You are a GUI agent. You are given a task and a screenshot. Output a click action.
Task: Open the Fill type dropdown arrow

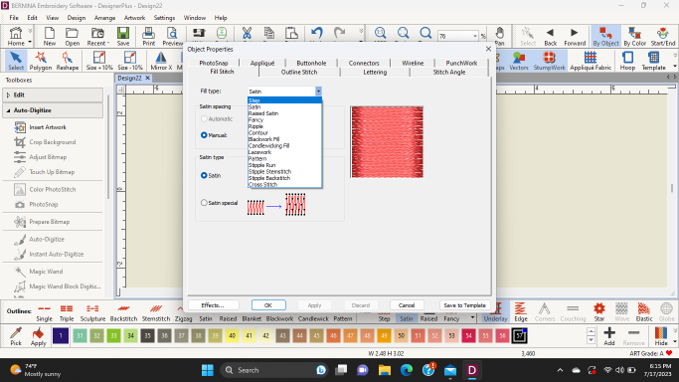(318, 91)
